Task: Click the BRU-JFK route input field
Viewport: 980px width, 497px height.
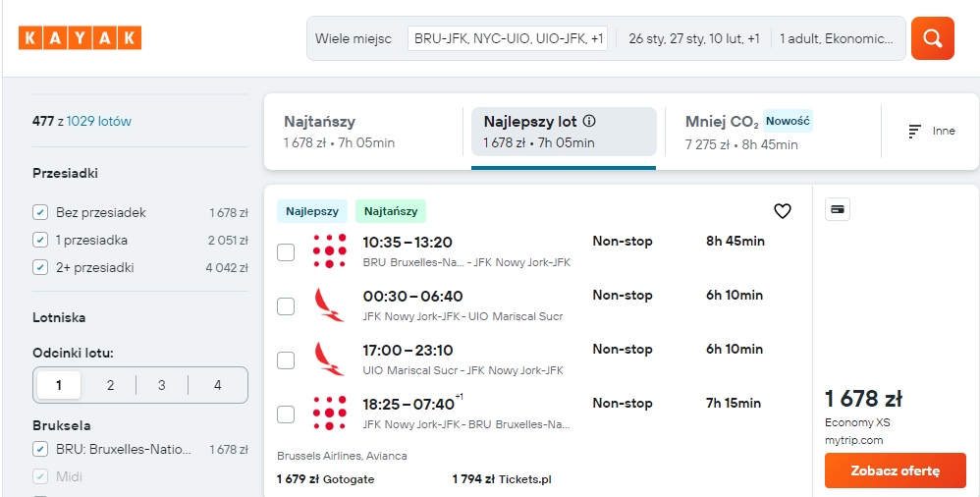Action: pyautogui.click(x=508, y=38)
